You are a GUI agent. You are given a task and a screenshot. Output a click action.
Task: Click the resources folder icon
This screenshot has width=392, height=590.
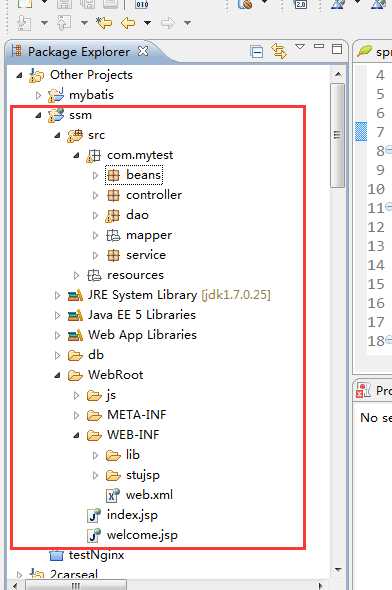point(94,275)
